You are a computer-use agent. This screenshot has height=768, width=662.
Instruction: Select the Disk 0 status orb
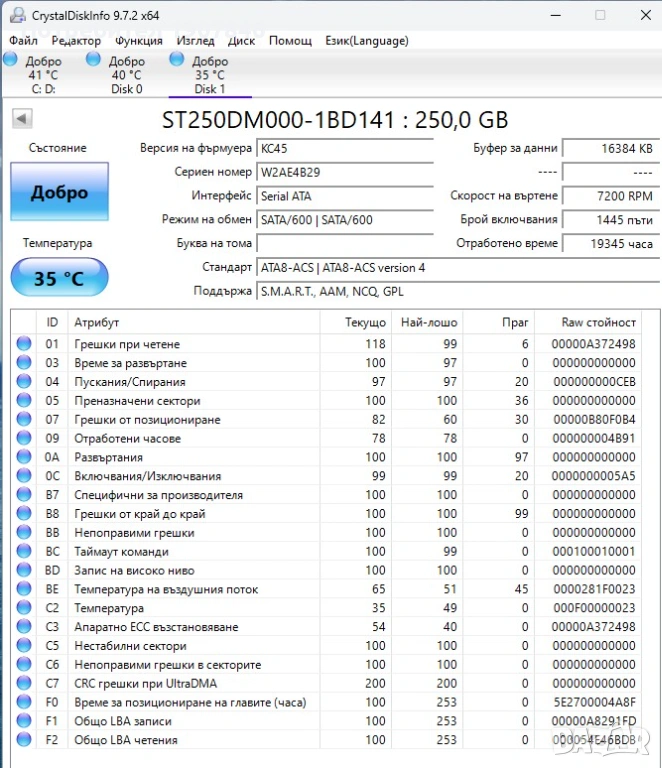click(x=93, y=60)
